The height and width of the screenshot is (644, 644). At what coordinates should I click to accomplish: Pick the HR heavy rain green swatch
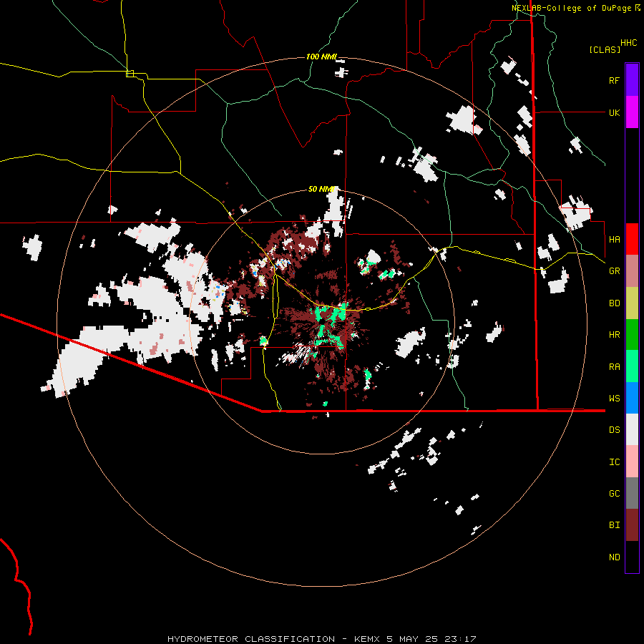coord(632,335)
